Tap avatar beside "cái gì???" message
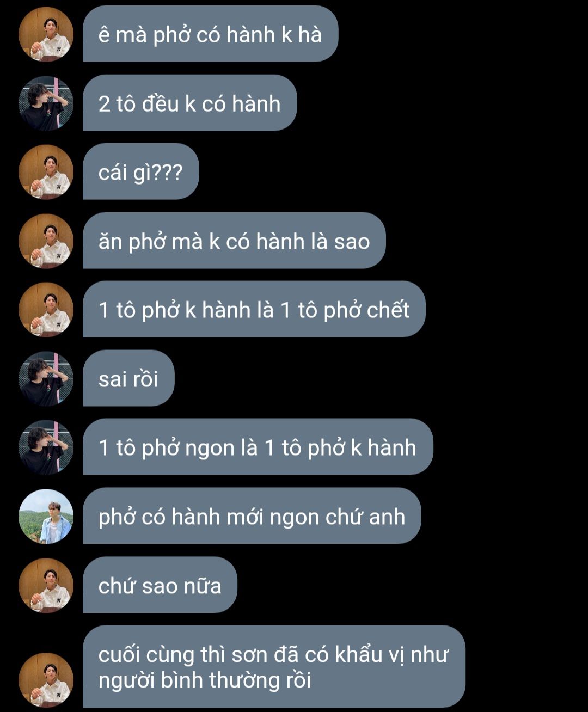This screenshot has width=588, height=712. (46, 172)
